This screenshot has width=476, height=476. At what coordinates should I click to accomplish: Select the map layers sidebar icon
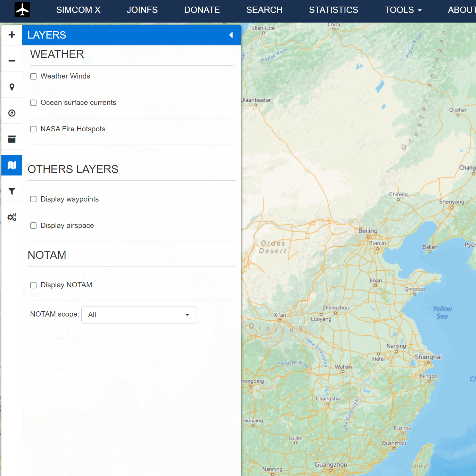(x=12, y=165)
